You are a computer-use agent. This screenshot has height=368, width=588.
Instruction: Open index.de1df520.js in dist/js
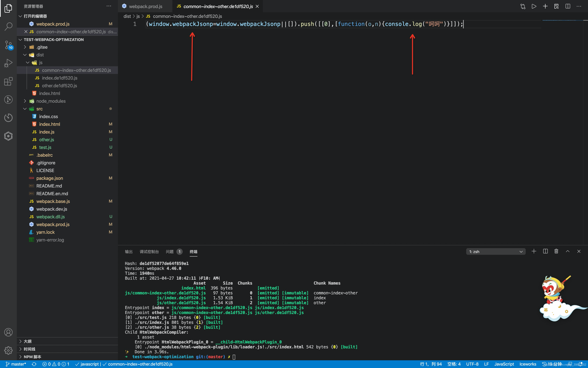point(67,78)
